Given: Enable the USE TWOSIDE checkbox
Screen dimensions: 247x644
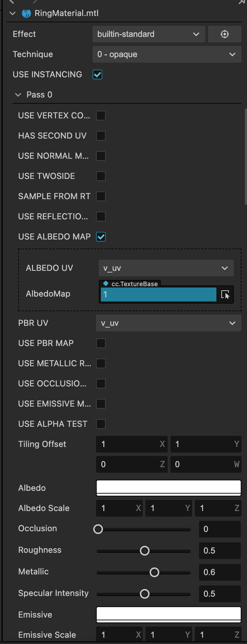Looking at the screenshot, I should click(101, 176).
